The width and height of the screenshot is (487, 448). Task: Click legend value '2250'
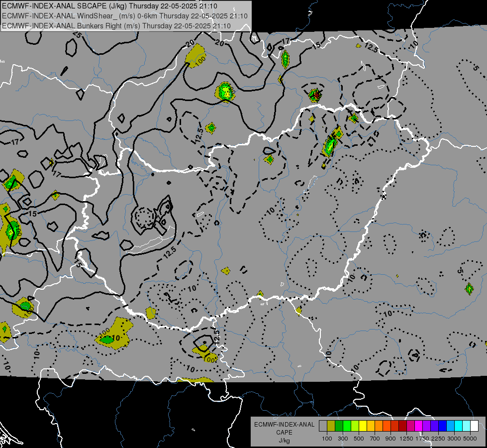point(438,439)
